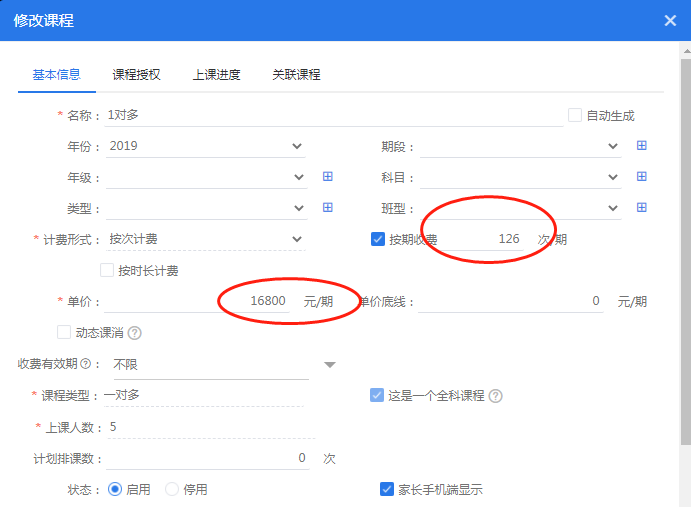Viewport: 691px width, 507px height.
Task: Click the 单价 field showing 16800
Action: (197, 302)
